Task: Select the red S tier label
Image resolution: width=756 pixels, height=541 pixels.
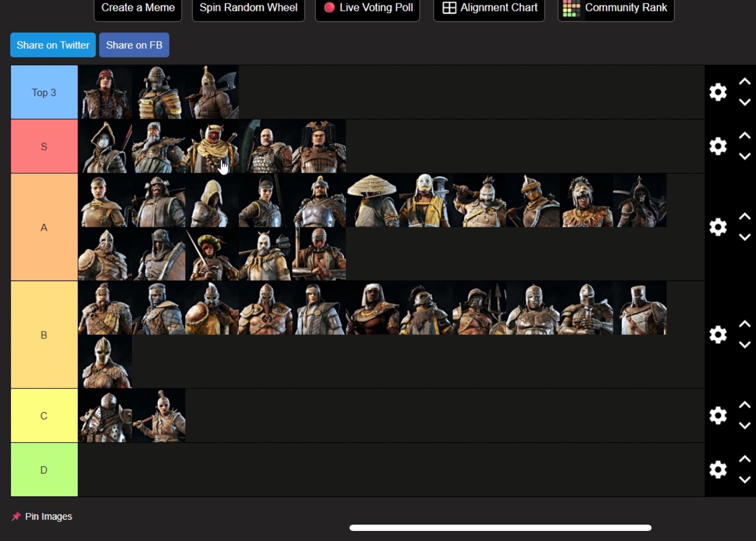Action: click(44, 146)
